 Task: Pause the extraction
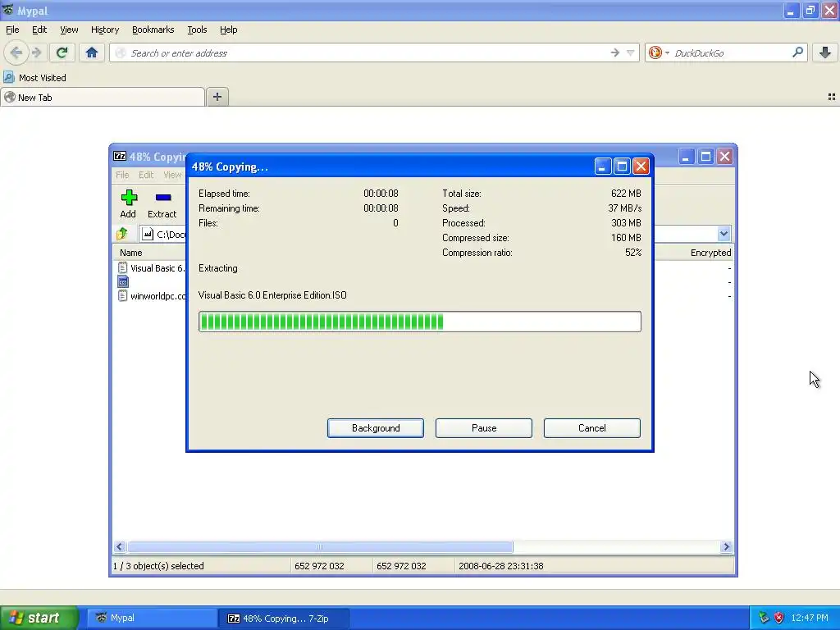(x=484, y=428)
